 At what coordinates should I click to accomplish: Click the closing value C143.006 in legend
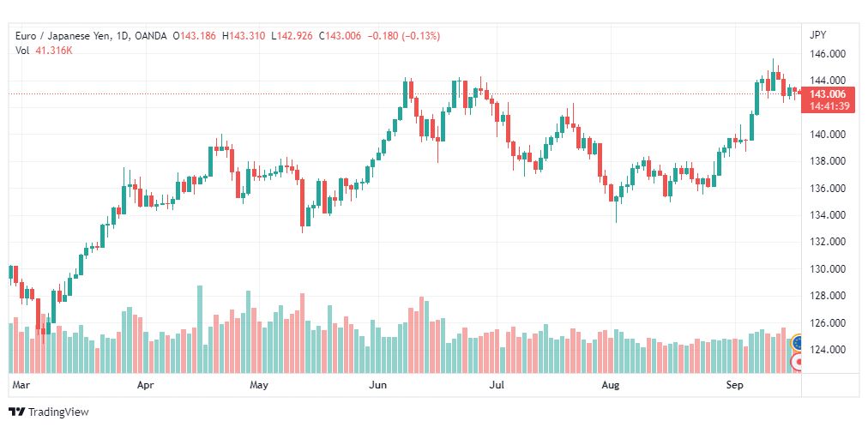tap(340, 36)
